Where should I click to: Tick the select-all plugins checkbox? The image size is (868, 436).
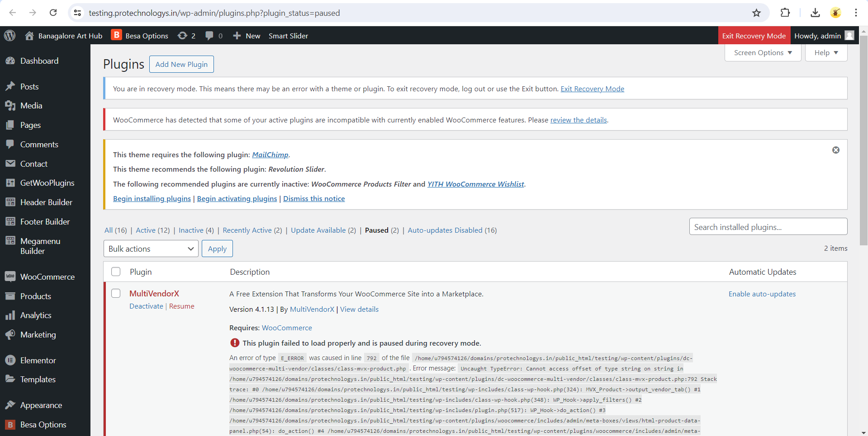click(x=116, y=272)
